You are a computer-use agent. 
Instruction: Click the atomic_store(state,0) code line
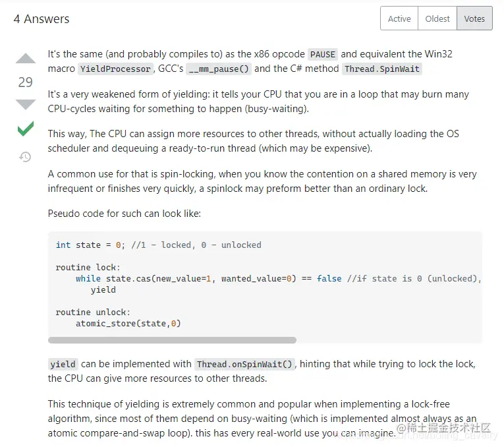coord(128,323)
